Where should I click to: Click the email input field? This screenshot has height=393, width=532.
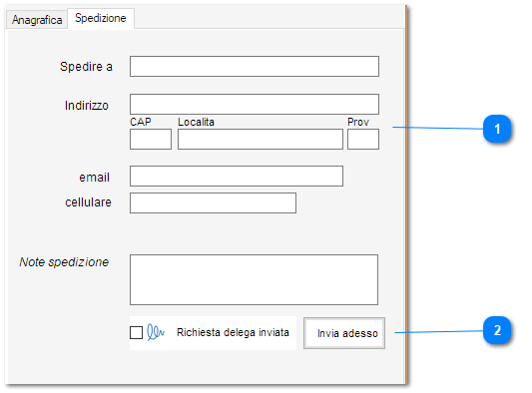(237, 176)
